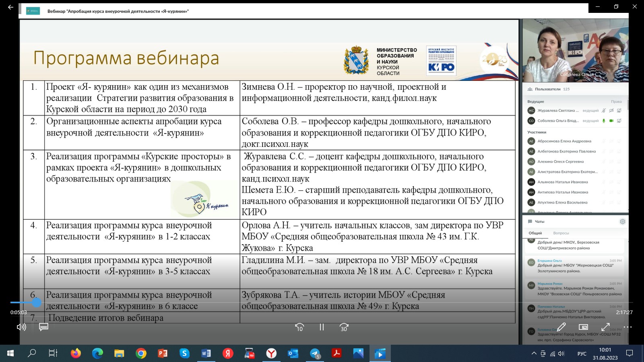Viewport: 644px width, 362px height.
Task: Open Outlook from the taskbar
Action: coord(293,353)
